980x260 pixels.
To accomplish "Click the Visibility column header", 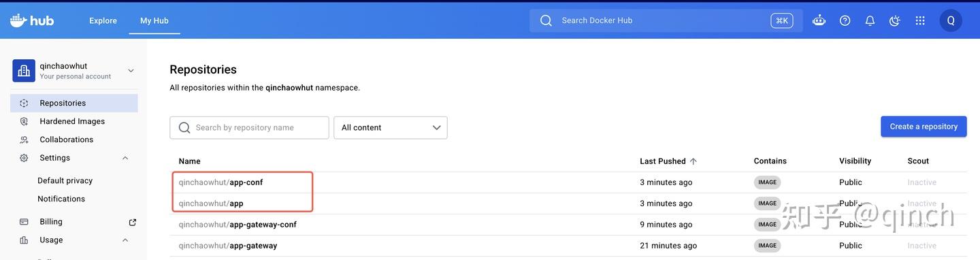I will [855, 161].
